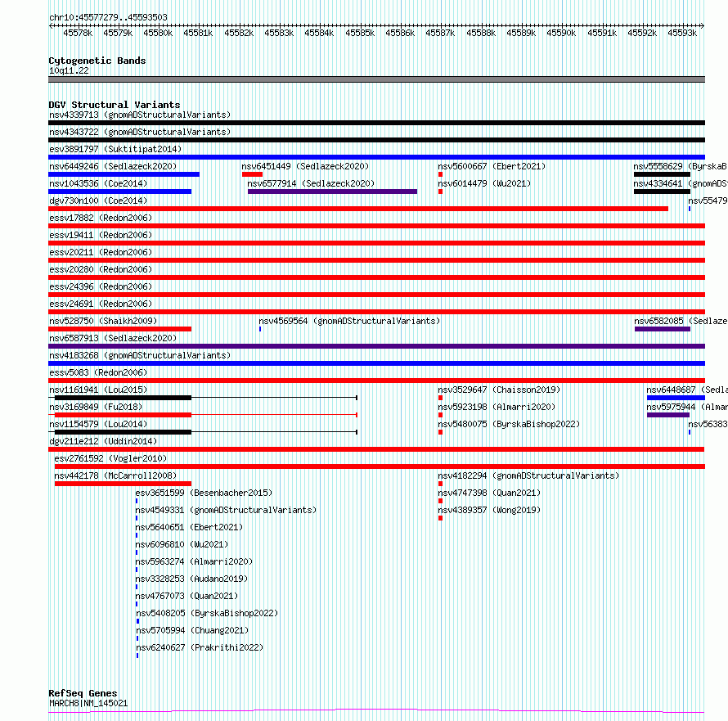Click dgv211e212 (Uddin2014) label
The image size is (728, 721).
(103, 441)
